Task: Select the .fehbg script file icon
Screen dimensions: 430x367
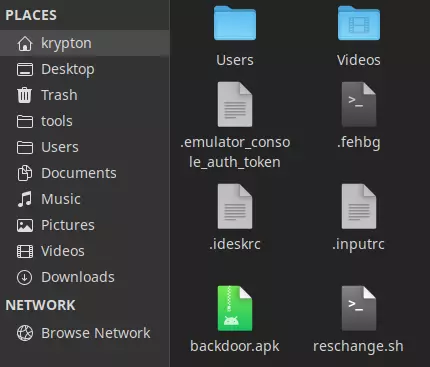Action: click(x=359, y=104)
